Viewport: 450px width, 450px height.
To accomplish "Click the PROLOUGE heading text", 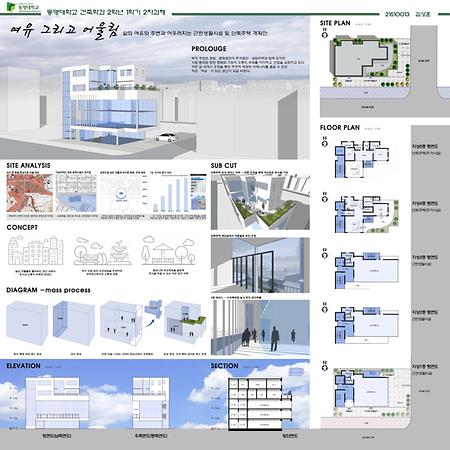I will click(x=209, y=49).
